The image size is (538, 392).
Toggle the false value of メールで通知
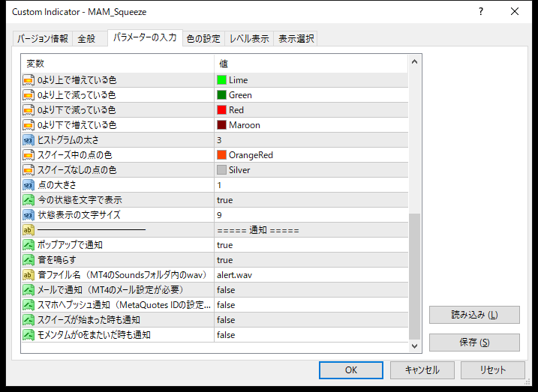(x=311, y=290)
